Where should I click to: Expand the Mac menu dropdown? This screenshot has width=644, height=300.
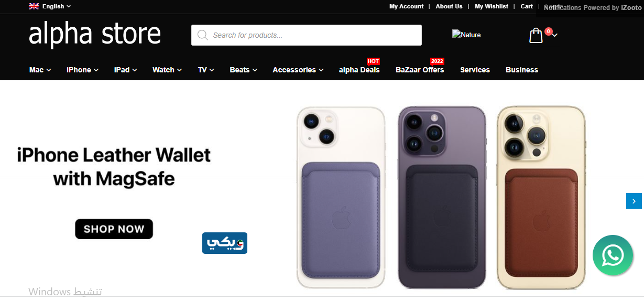coord(40,70)
